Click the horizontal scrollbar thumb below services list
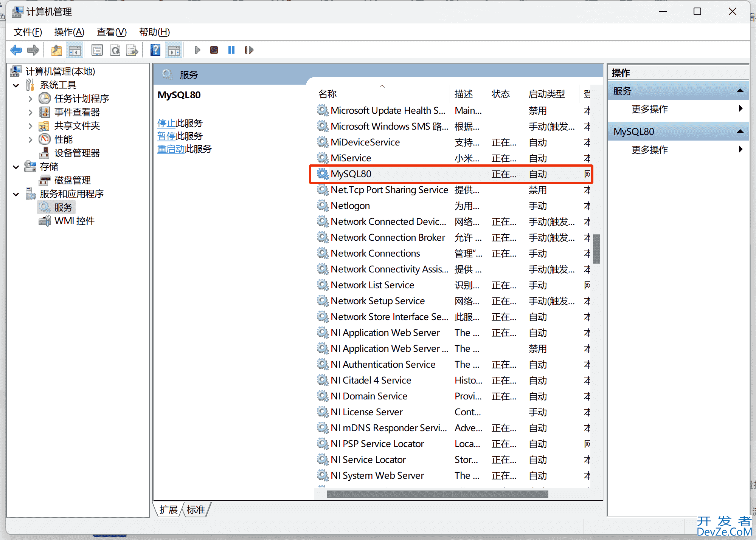756x540 pixels. 438,494
